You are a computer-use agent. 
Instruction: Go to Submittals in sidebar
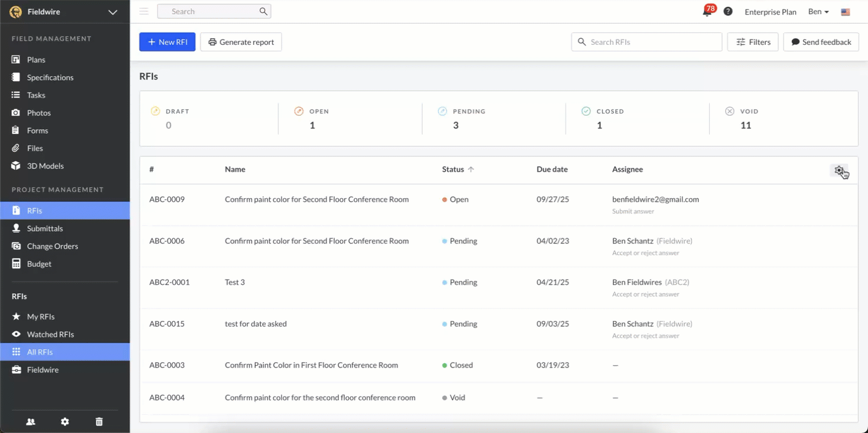[45, 228]
